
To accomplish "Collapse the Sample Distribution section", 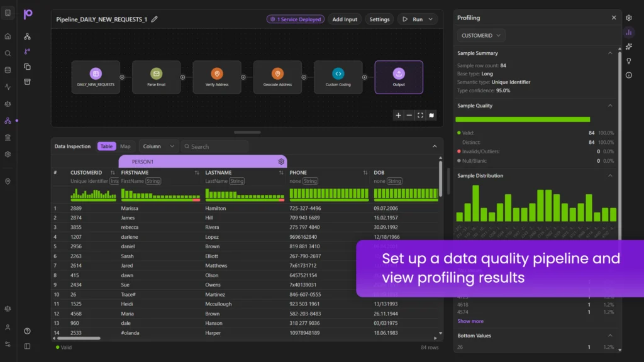I will click(610, 176).
